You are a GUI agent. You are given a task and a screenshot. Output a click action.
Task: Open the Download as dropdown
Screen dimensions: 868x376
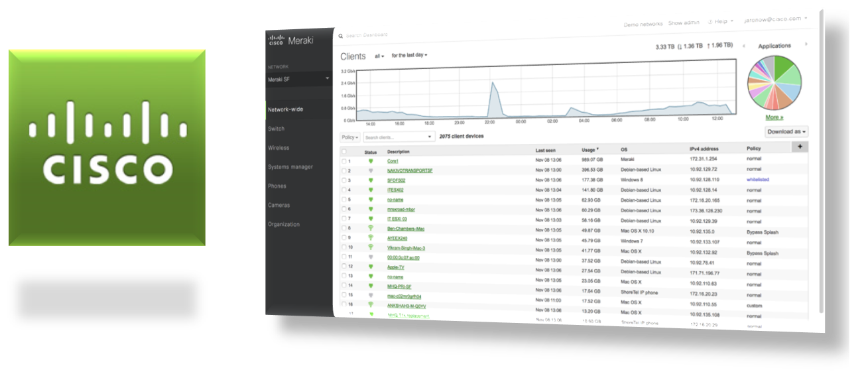786,131
